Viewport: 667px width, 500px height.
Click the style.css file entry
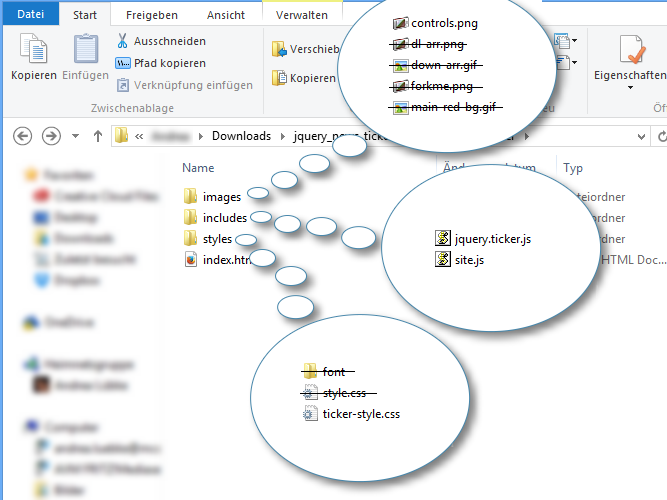338,393
